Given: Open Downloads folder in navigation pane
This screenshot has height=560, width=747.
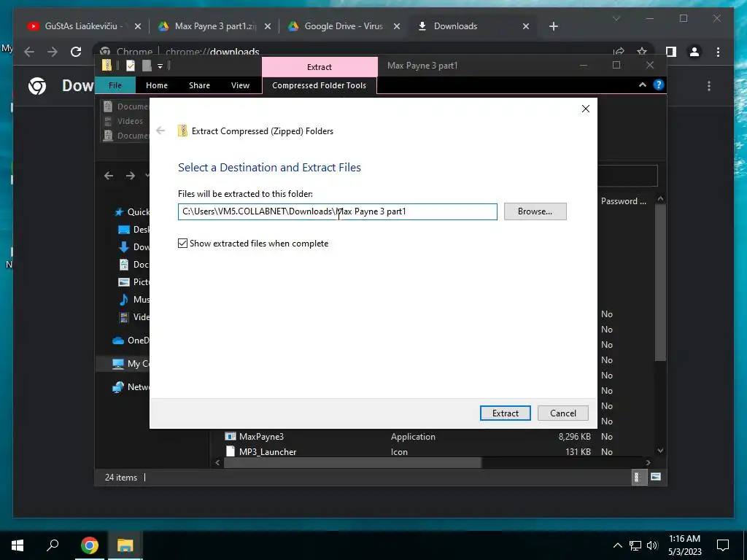Looking at the screenshot, I should (x=133, y=246).
